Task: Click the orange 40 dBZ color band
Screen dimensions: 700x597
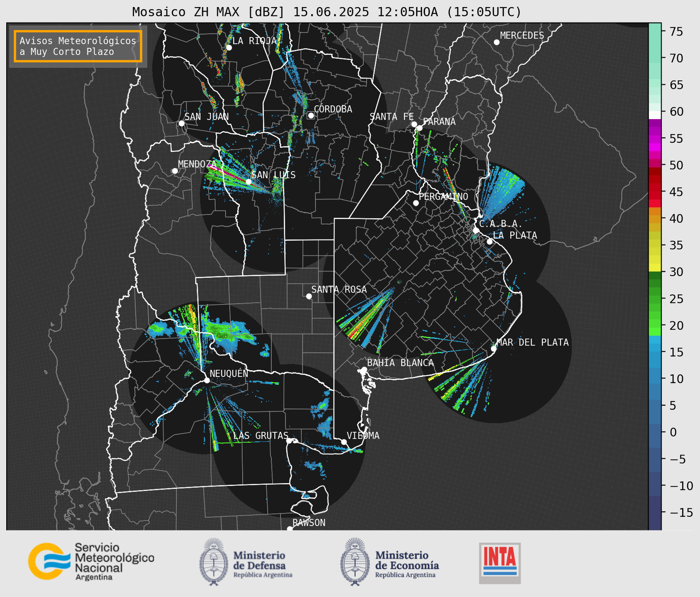Action: pos(655,219)
